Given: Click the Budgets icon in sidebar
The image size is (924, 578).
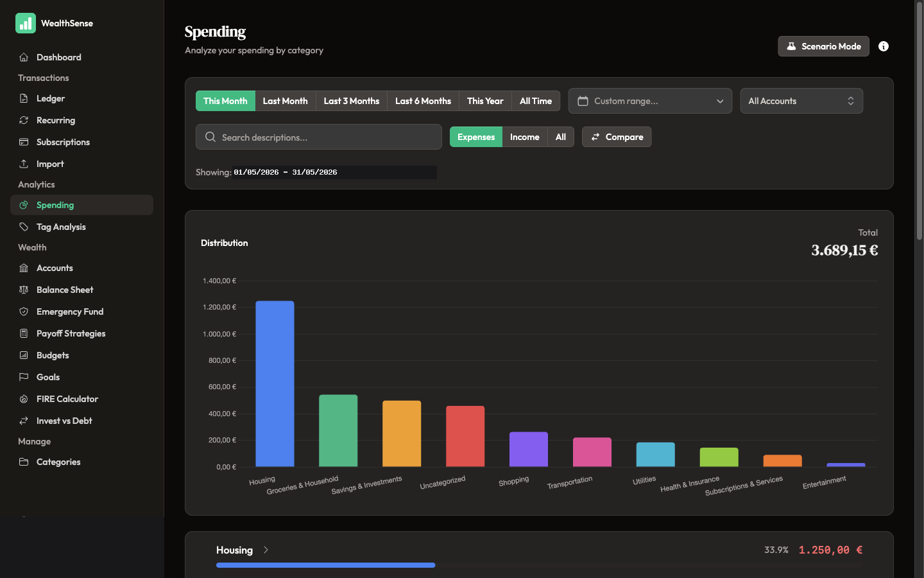Looking at the screenshot, I should [24, 355].
